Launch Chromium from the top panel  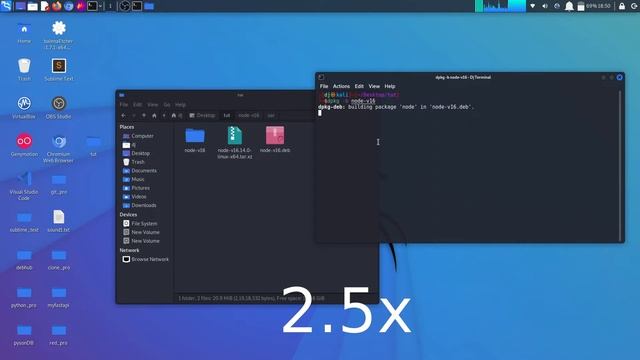69,6
